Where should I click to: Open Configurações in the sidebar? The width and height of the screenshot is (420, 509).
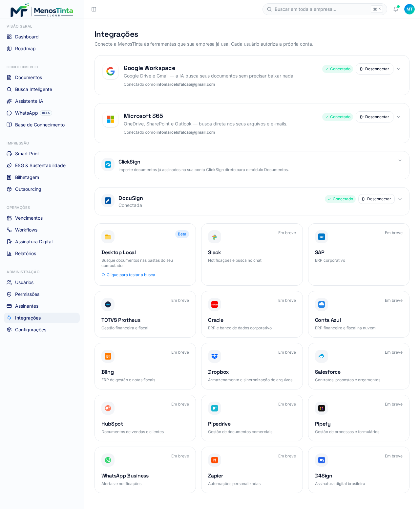(42, 330)
